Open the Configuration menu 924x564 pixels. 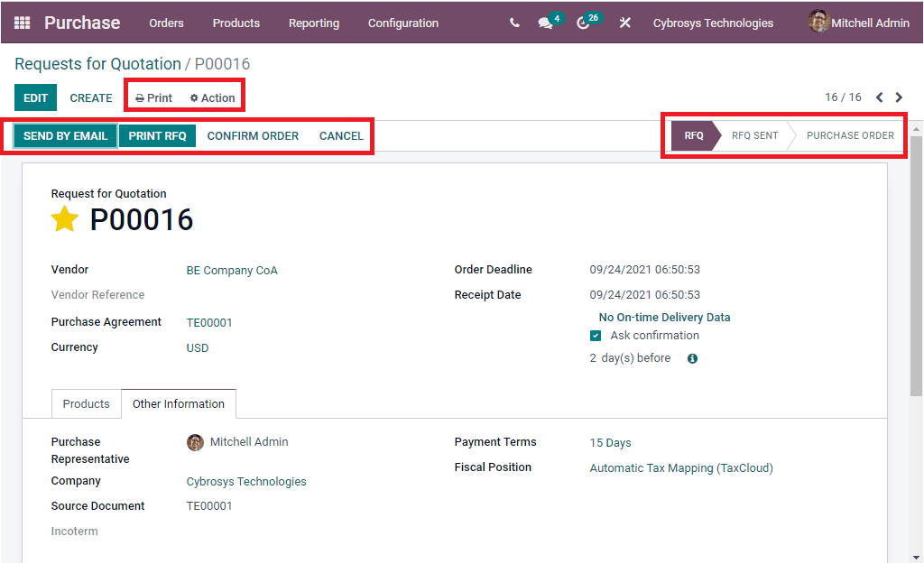point(402,23)
